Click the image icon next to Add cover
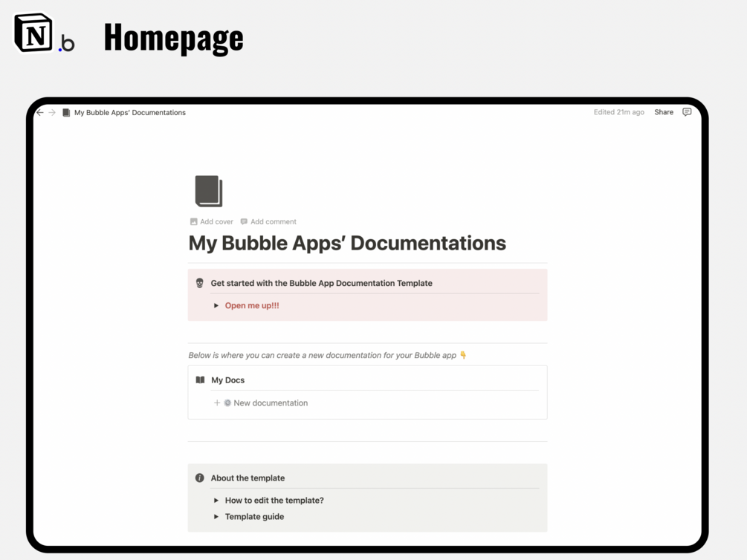 pyautogui.click(x=193, y=221)
